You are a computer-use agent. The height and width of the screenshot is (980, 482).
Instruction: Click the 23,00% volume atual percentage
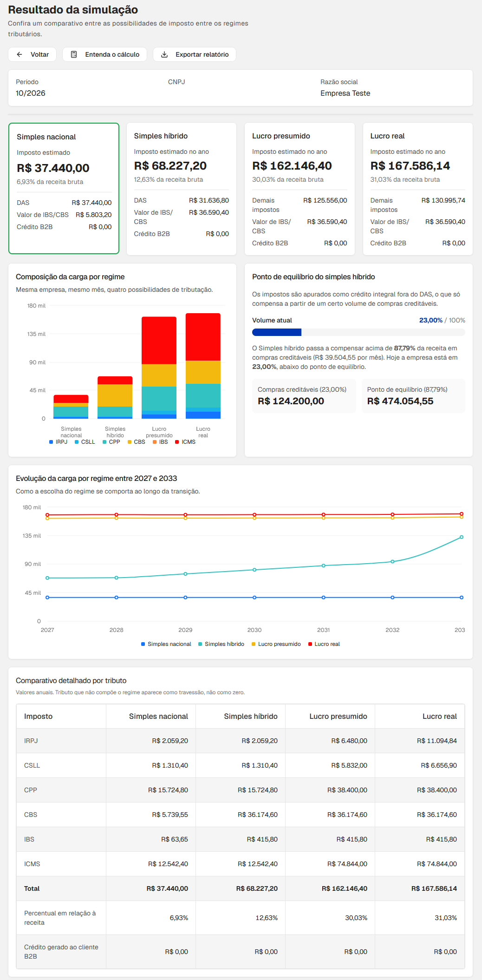coord(430,320)
